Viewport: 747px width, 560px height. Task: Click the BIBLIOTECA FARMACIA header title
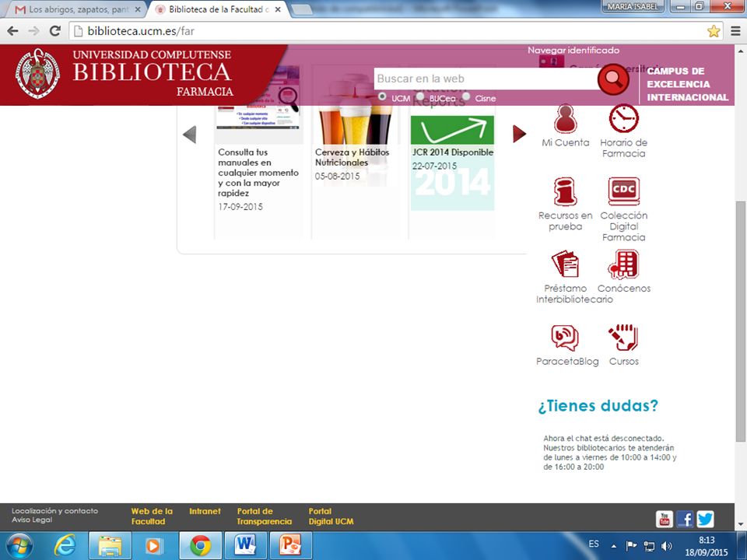[x=153, y=73]
